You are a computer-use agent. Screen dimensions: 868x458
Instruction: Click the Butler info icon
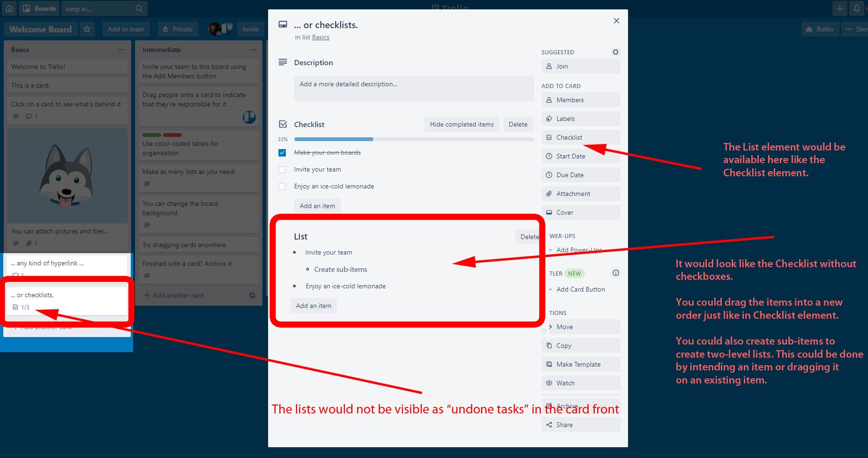pos(616,273)
